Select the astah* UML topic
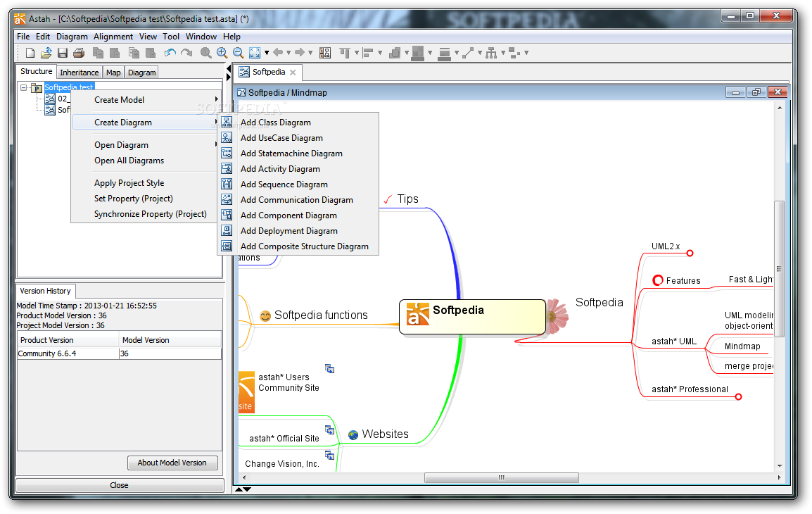The width and height of the screenshot is (812, 514). click(673, 341)
